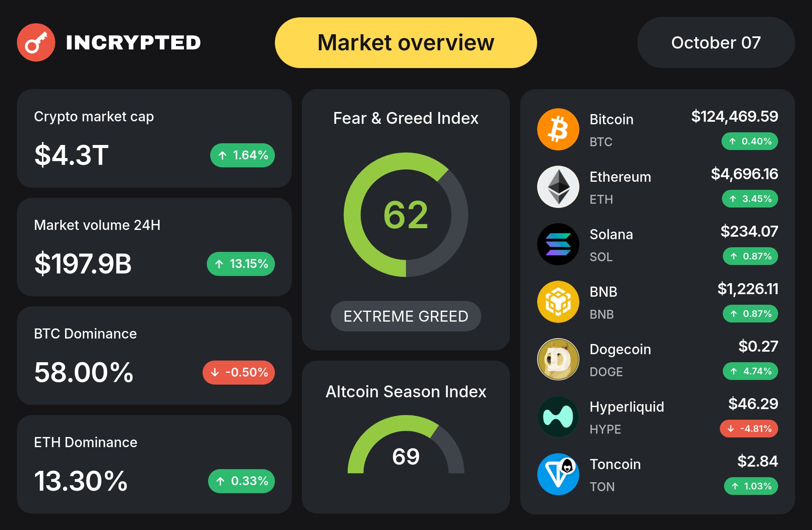Click the BTC Dominance -0.50% red badge
This screenshot has width=812, height=530.
point(239,372)
